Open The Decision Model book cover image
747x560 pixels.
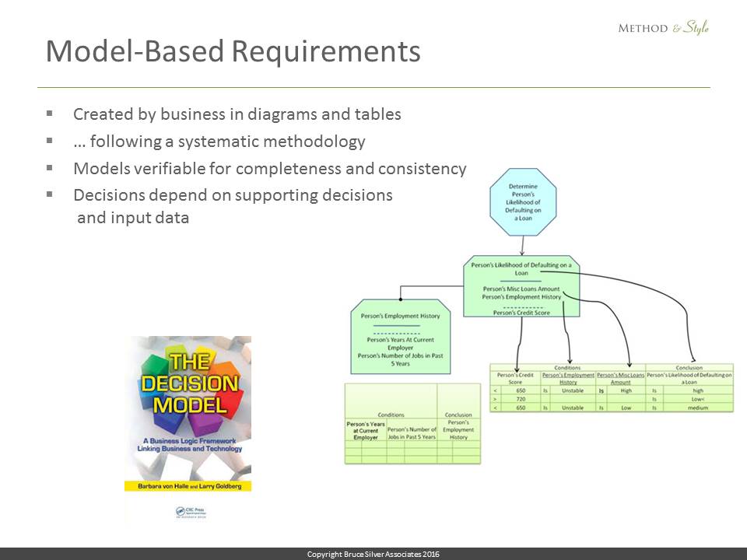pyautogui.click(x=189, y=420)
